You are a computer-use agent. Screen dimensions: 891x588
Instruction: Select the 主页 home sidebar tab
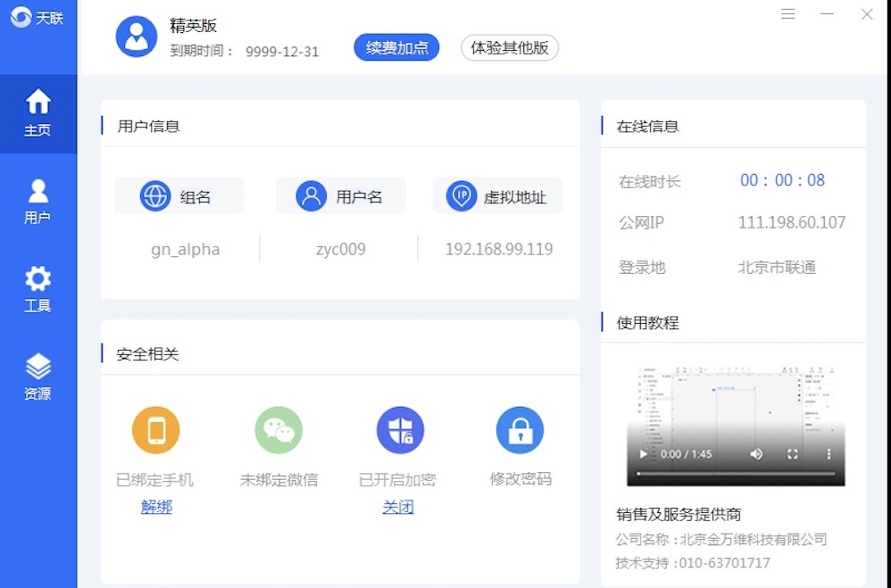tap(37, 113)
